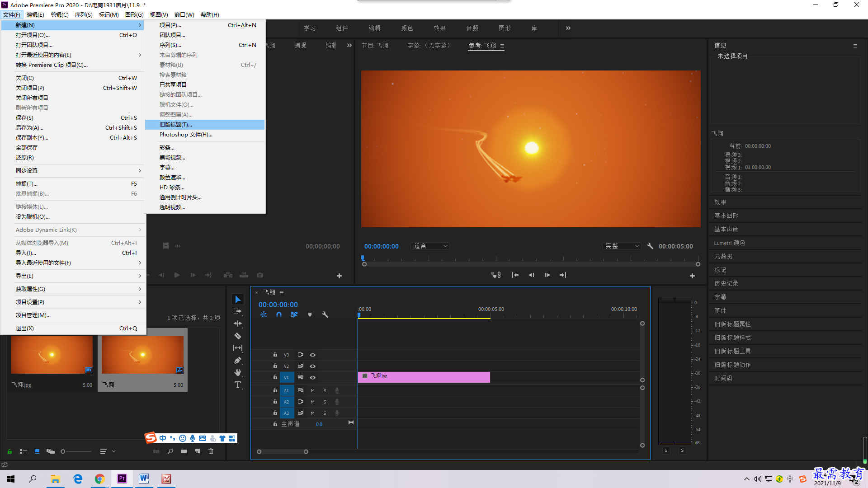
Task: Open the 编辑(E) menu
Action: [35, 15]
